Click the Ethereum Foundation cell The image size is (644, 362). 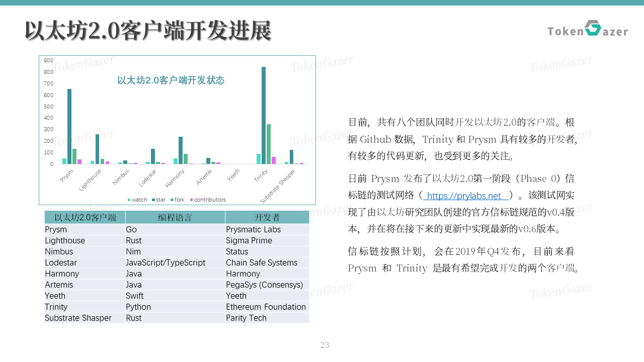(267, 307)
